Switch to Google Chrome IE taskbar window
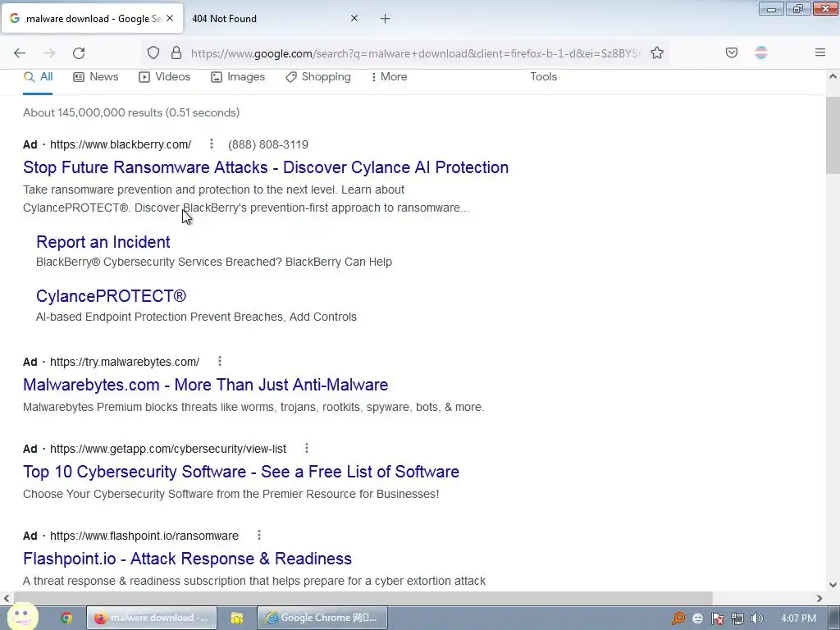The image size is (840, 630). [x=322, y=618]
